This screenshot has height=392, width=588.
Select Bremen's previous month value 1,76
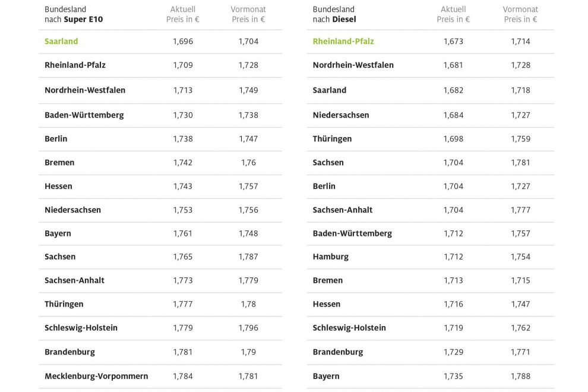click(248, 163)
